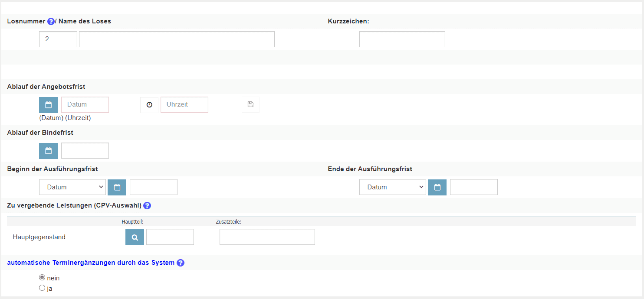Select the 'nein' radio option
This screenshot has height=299, width=644.
coord(42,277)
